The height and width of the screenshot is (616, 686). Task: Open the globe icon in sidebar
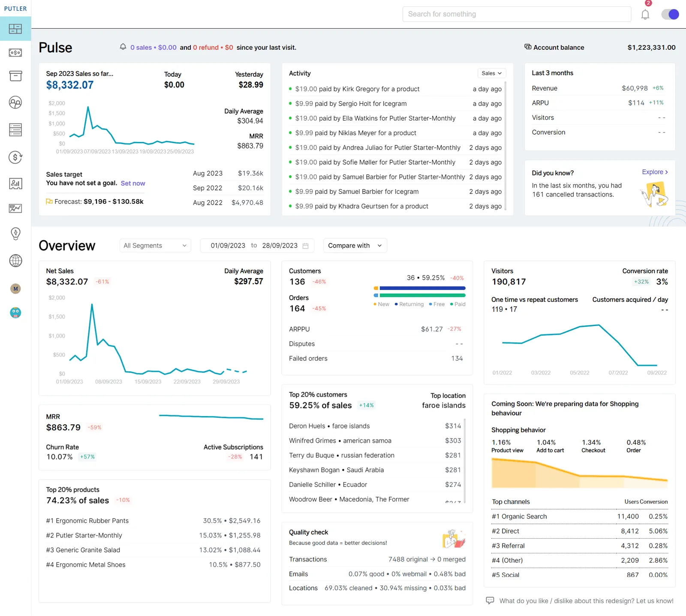click(x=15, y=260)
